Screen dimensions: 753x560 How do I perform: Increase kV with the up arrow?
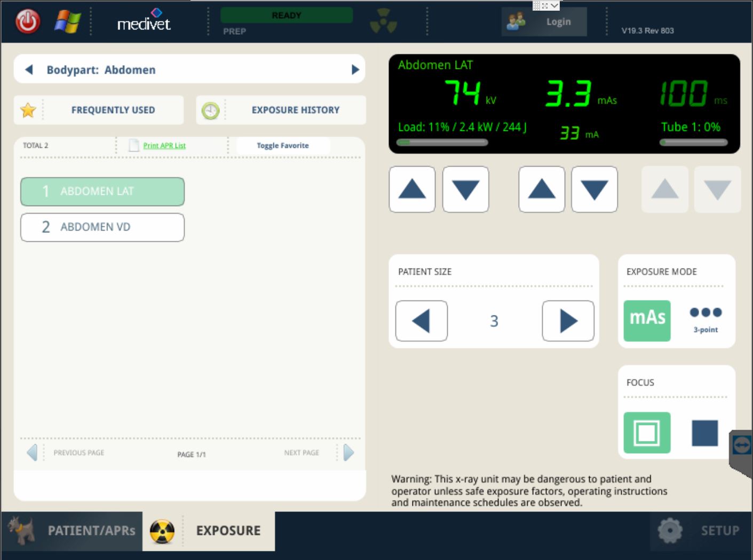tap(412, 190)
